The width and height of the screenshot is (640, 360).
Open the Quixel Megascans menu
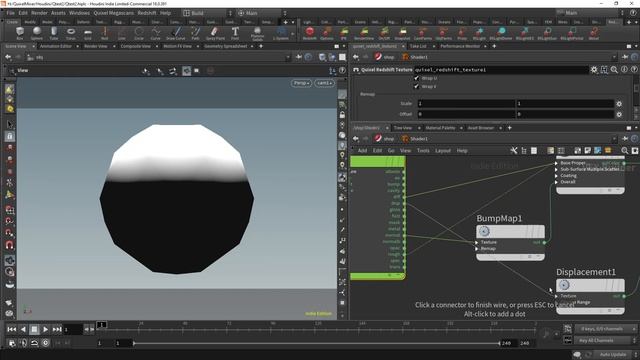click(x=113, y=13)
